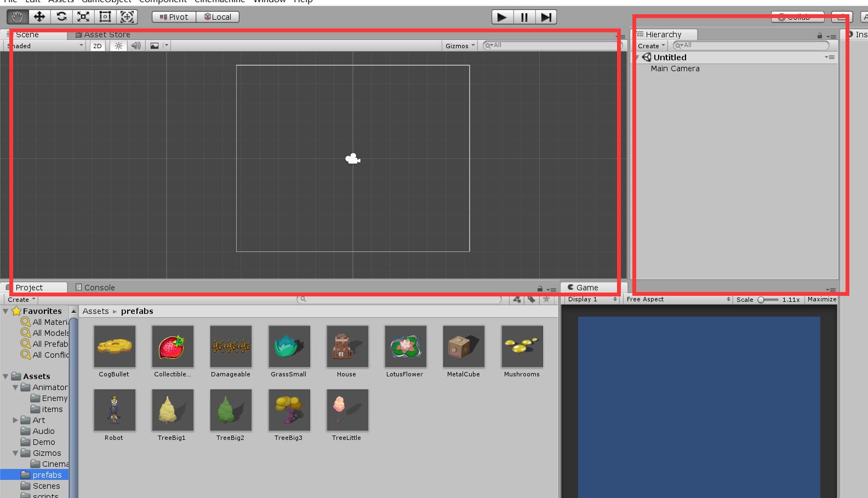Click the Local rotation button
868x498 pixels.
[x=218, y=17]
